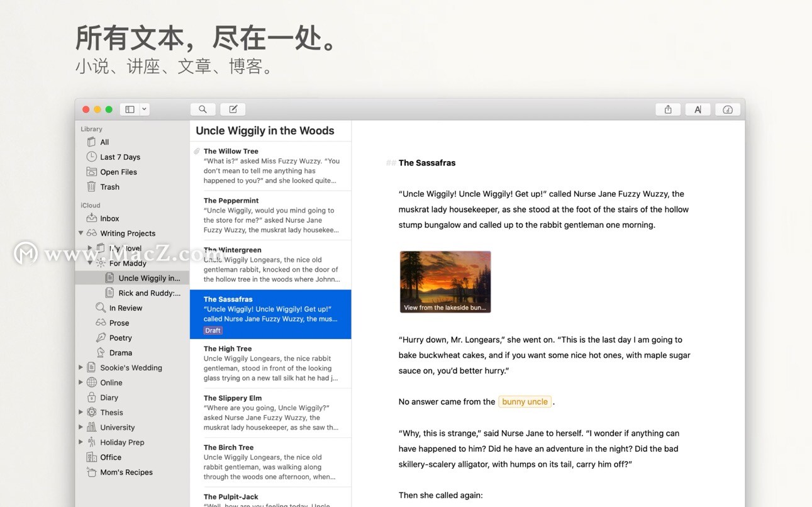
Task: Click the In Review magnifier icon
Action: pos(101,308)
